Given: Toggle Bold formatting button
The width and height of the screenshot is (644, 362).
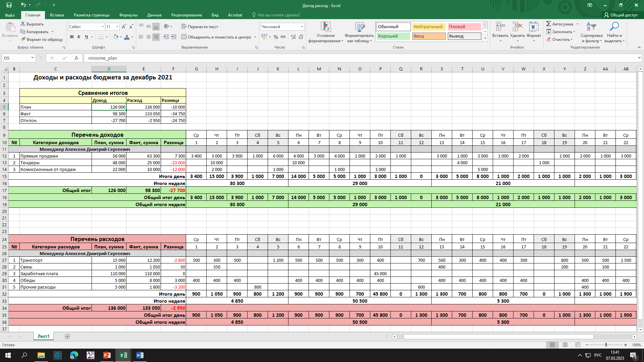Looking at the screenshot, I should [x=71, y=37].
